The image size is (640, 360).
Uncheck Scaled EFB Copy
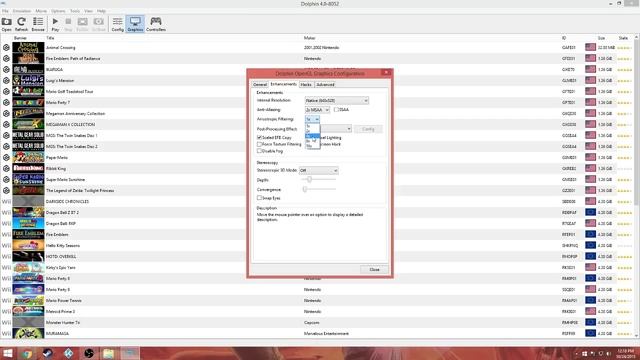pyautogui.click(x=259, y=138)
